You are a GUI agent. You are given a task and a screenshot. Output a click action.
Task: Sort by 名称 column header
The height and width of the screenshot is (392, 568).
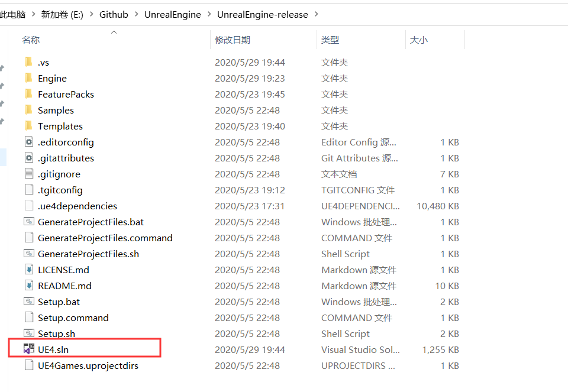pos(31,40)
